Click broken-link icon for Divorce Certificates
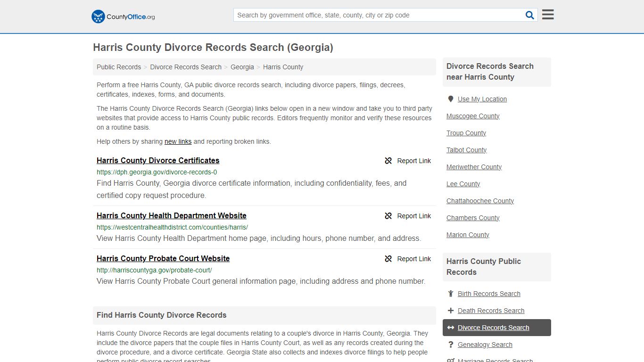Screen dimensions: 644x362 coord(388,161)
